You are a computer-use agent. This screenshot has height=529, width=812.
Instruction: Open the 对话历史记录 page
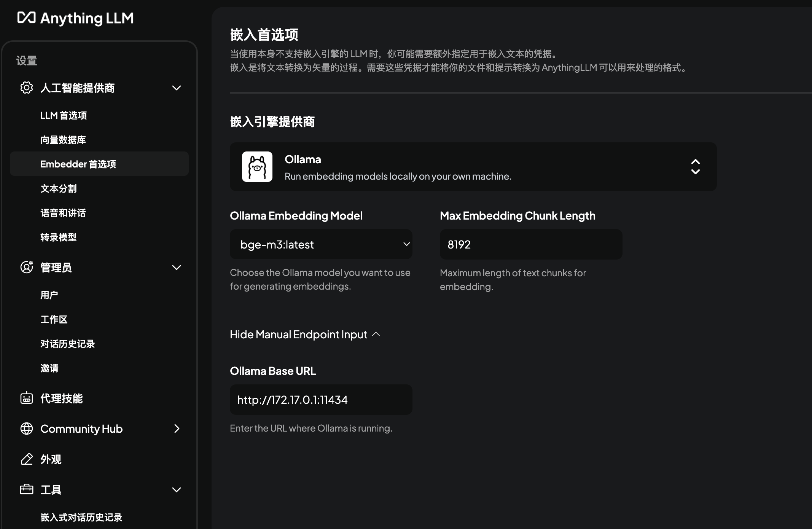67,343
